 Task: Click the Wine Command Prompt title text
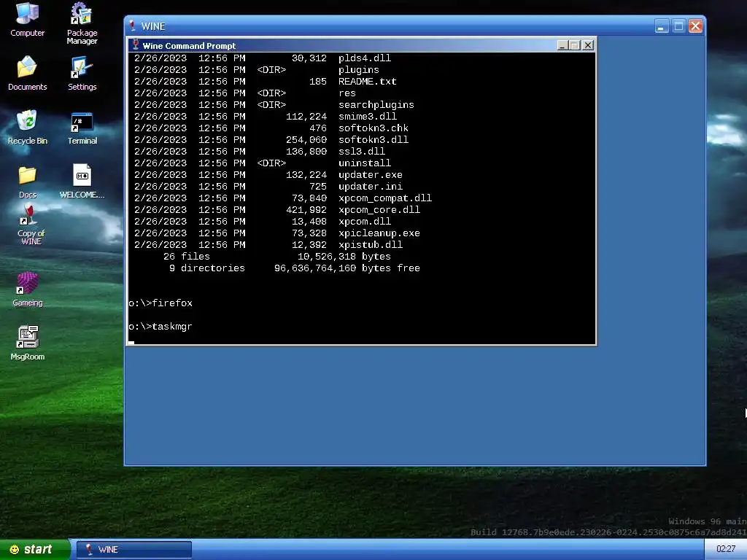[189, 46]
